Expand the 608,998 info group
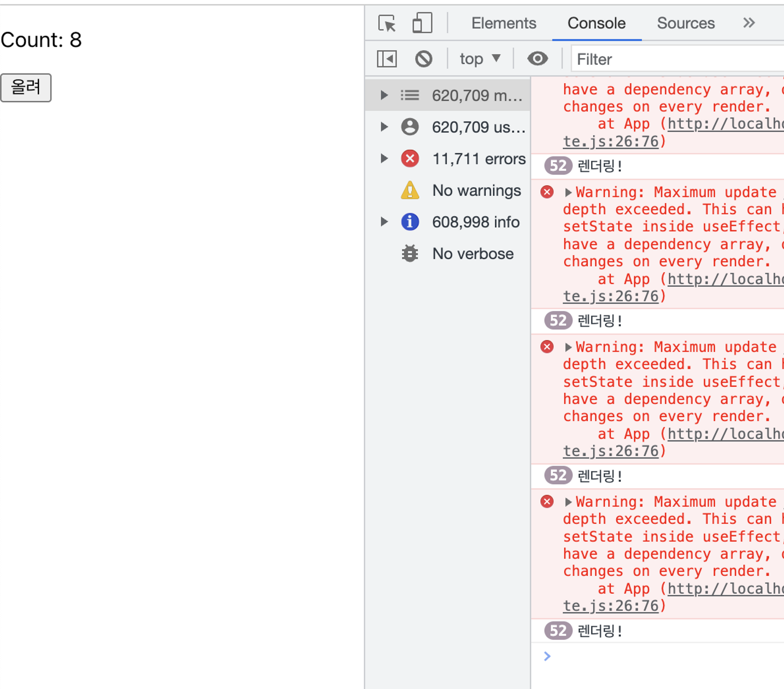Screen dimensions: 784x689 pyautogui.click(x=384, y=222)
